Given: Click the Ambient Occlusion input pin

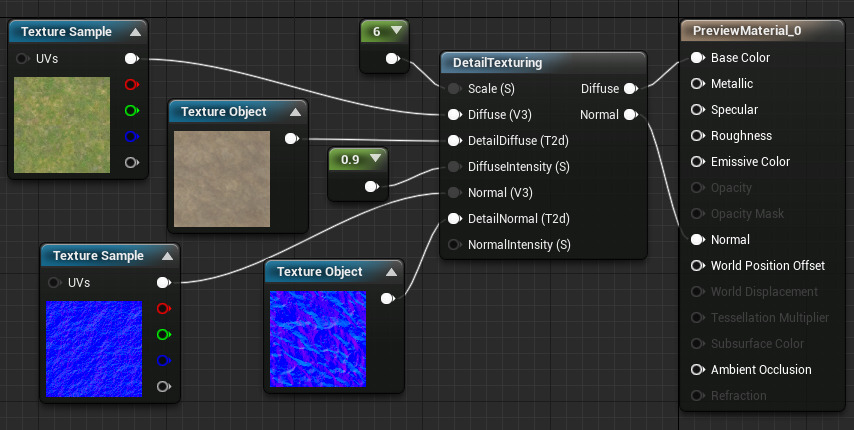Looking at the screenshot, I should (x=696, y=370).
